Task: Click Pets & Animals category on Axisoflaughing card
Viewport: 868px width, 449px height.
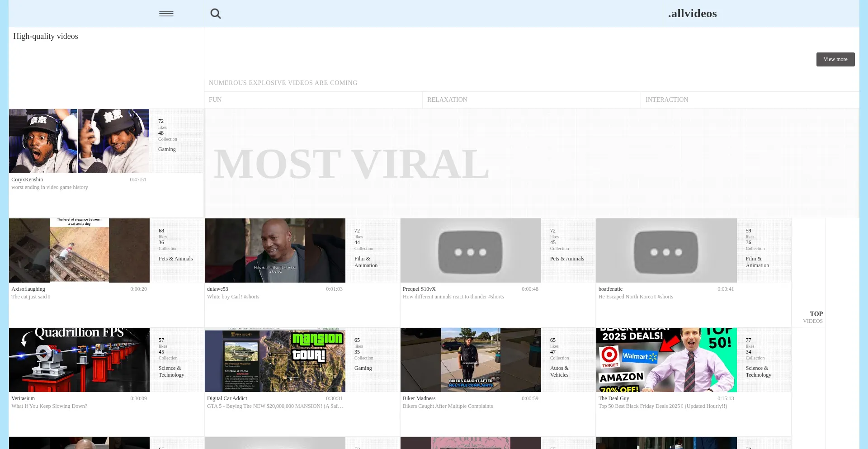Action: pos(175,259)
